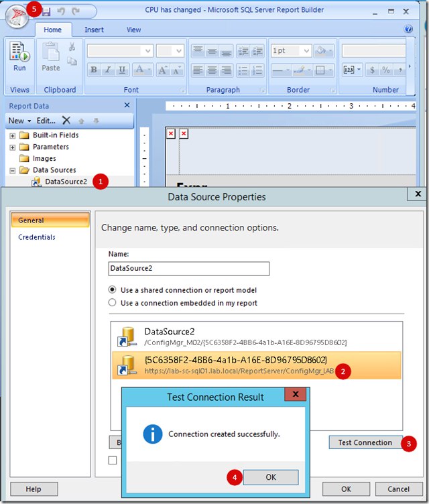Expand the Built-in Fields folder
The image size is (429, 504).
tap(12, 135)
